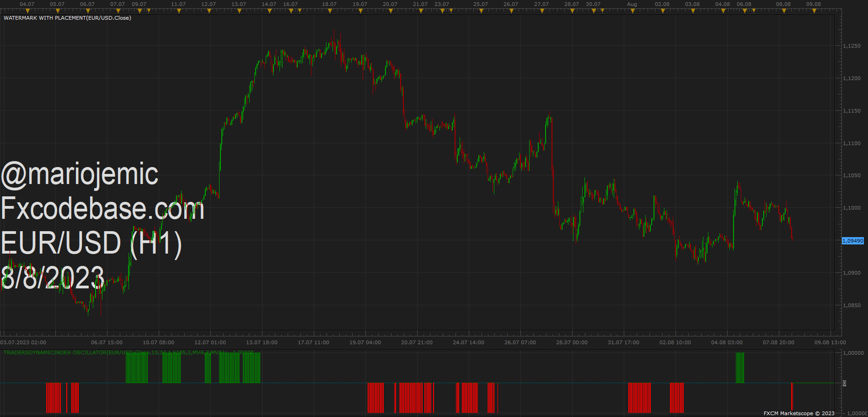Screen dimensions: 868x417
Task: Click the 1,00000 oscillator axis label
Action: pos(853,353)
